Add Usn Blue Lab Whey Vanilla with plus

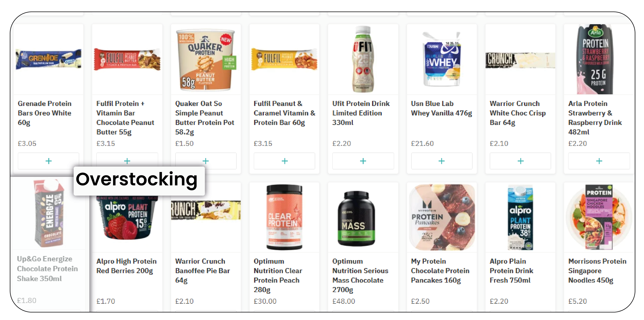pyautogui.click(x=442, y=161)
